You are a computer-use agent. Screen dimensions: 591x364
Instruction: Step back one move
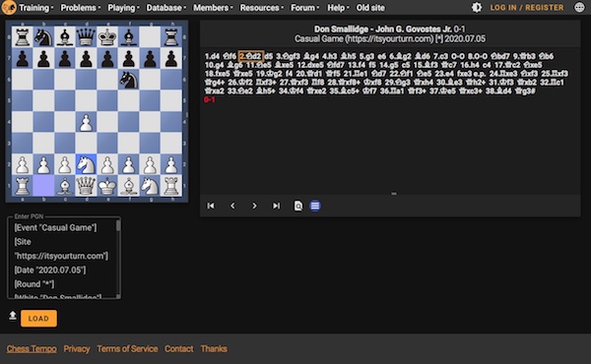232,206
